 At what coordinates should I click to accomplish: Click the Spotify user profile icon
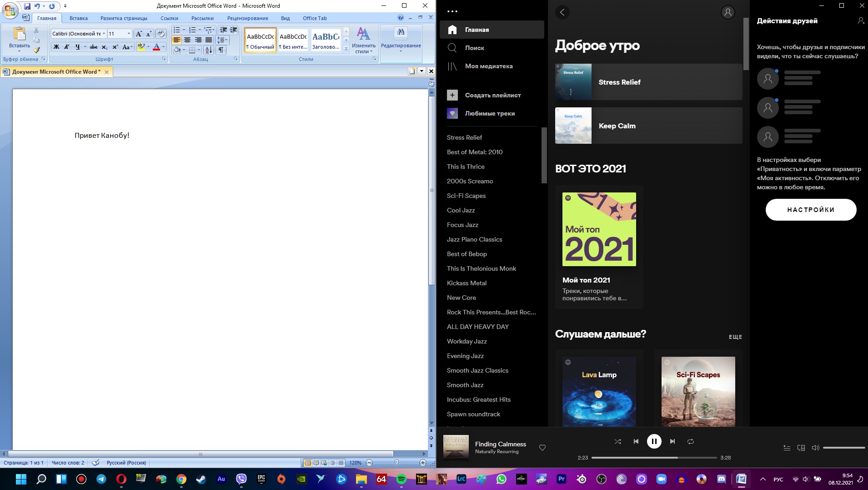tap(728, 12)
